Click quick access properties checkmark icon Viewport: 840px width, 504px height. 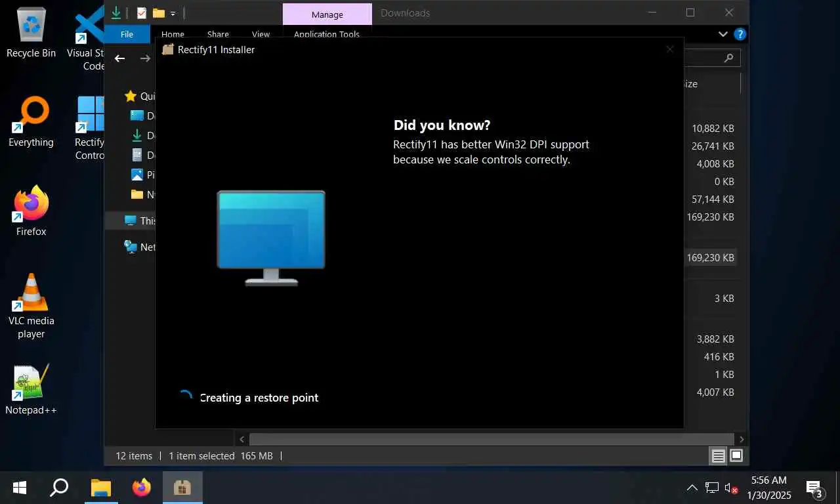click(141, 12)
